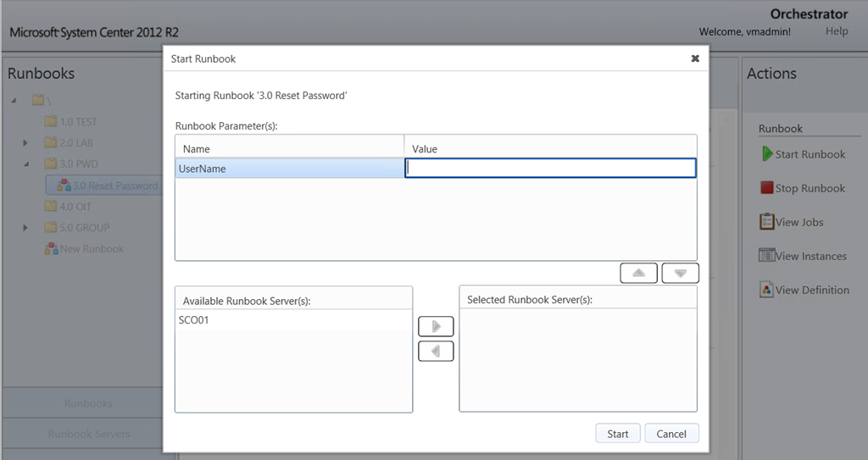Image resolution: width=868 pixels, height=460 pixels.
Task: Select SCO01 in Available Runbook Servers
Action: click(x=194, y=320)
